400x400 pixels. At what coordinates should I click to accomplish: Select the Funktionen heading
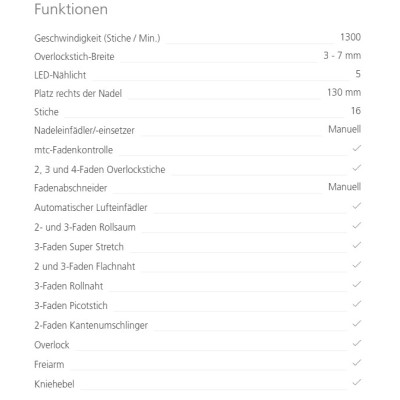pyautogui.click(x=71, y=9)
